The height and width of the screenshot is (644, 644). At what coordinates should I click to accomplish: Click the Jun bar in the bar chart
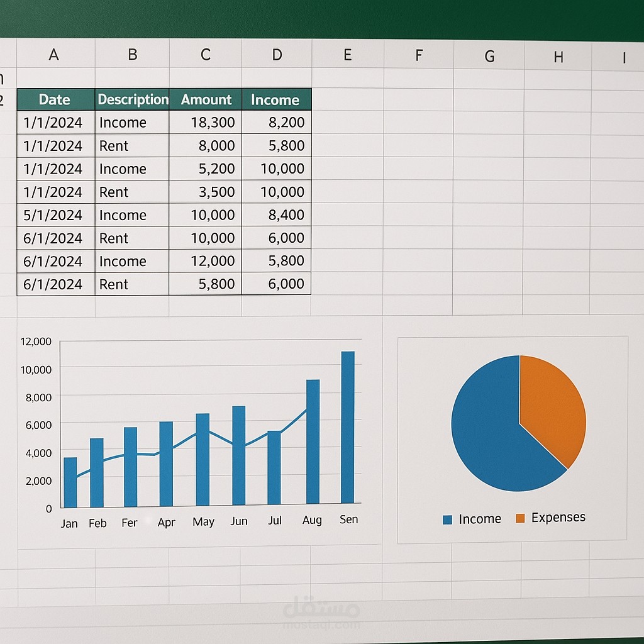pyautogui.click(x=238, y=455)
